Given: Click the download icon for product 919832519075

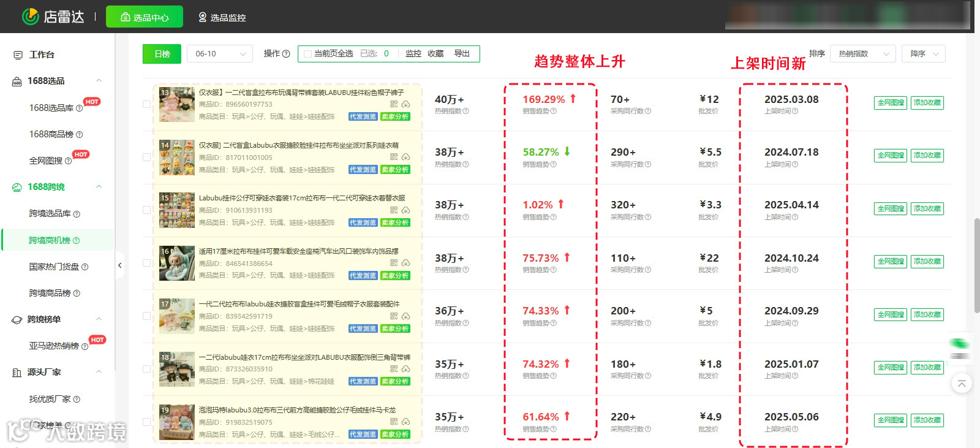Looking at the screenshot, I should pyautogui.click(x=406, y=422).
